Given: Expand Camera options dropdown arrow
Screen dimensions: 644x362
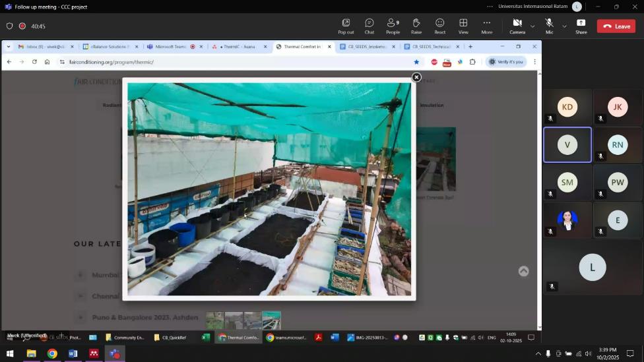Looking at the screenshot, I should (532, 26).
